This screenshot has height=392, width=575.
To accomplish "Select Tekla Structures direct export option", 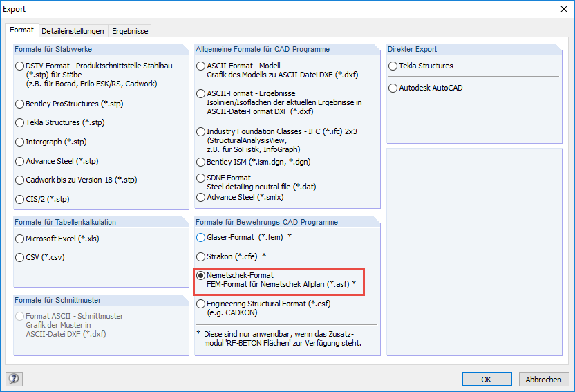I will (x=393, y=66).
